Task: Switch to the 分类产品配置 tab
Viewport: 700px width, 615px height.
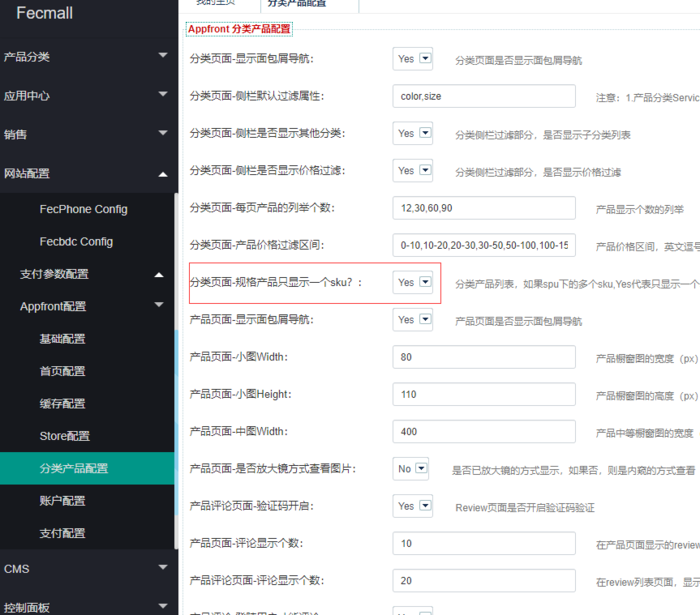Action: click(270, 4)
